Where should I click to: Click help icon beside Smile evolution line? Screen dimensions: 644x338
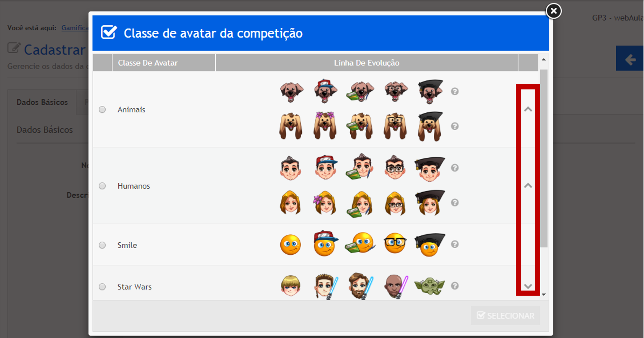(455, 244)
